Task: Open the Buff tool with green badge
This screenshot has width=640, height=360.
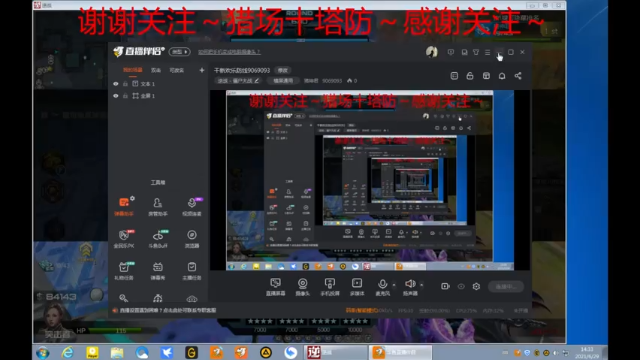Action: [158, 238]
